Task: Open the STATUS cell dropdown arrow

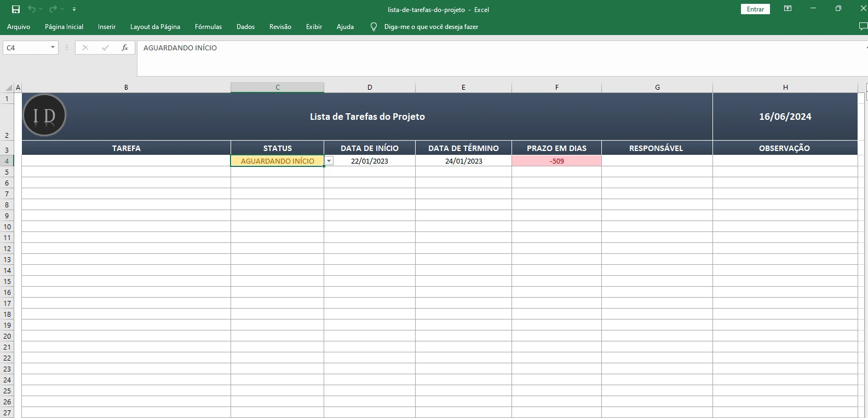Action: (329, 161)
